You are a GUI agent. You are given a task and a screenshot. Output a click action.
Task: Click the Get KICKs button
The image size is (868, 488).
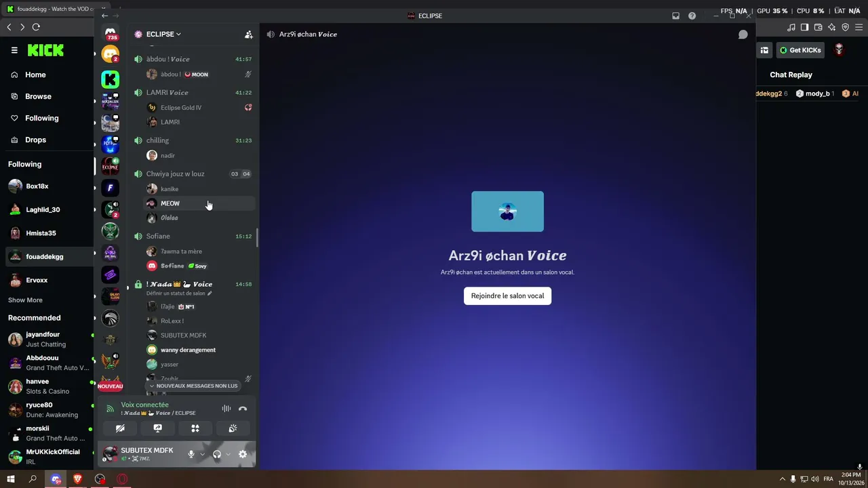tap(800, 50)
